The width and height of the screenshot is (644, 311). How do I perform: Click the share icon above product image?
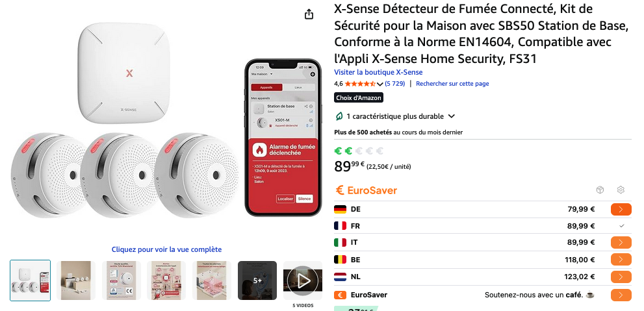point(309,14)
